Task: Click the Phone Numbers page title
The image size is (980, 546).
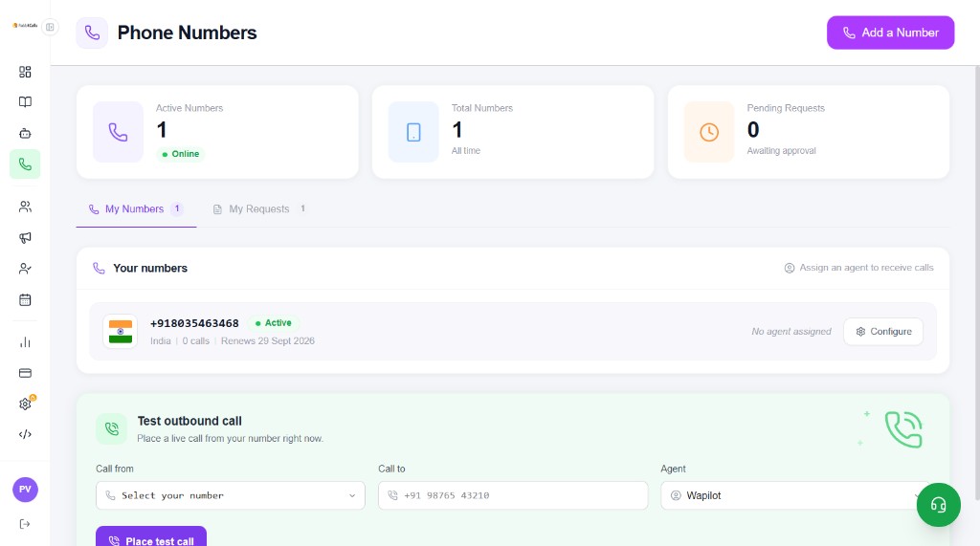Action: [187, 33]
